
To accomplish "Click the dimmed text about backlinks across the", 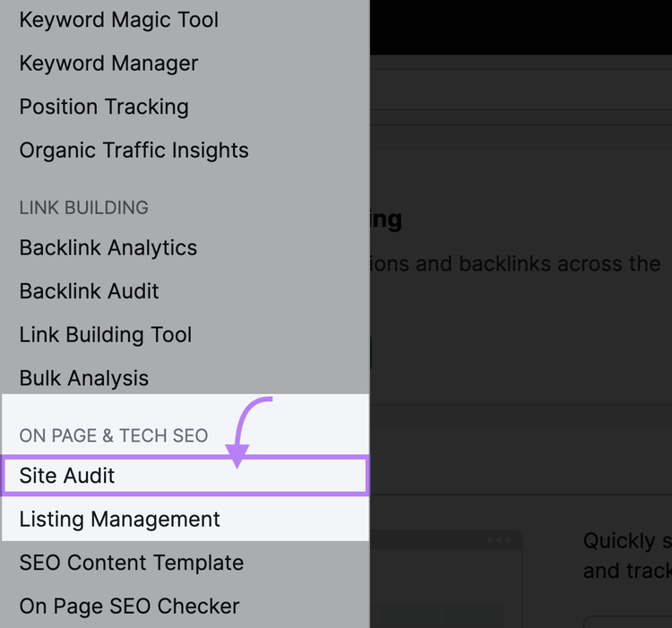I will tap(515, 263).
